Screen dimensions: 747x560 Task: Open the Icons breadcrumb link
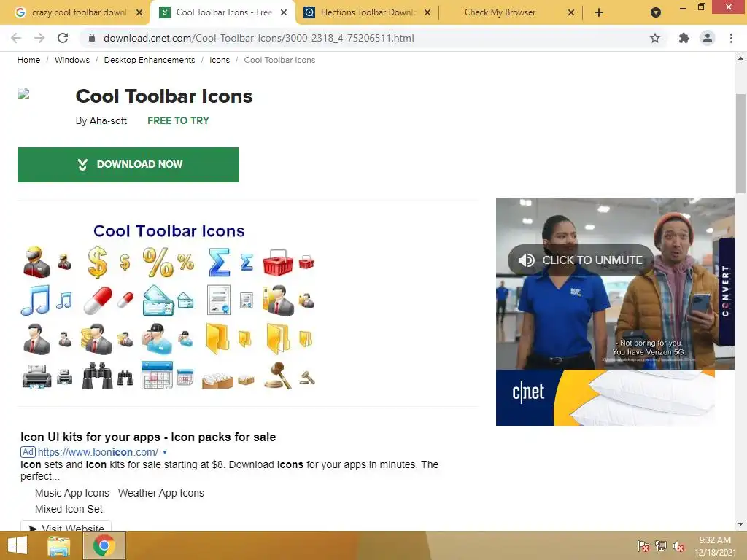[x=220, y=60]
